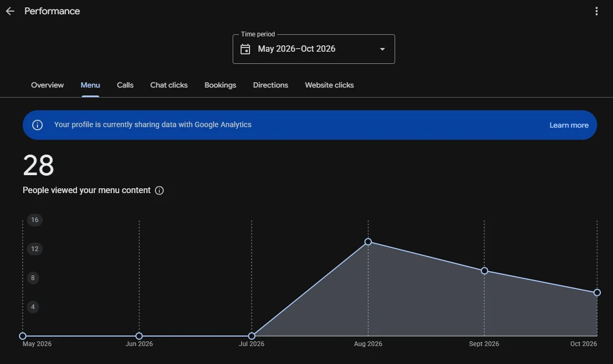This screenshot has width=613, height=364.
Task: Click the Aug 2026 axis label
Action: [x=368, y=343]
